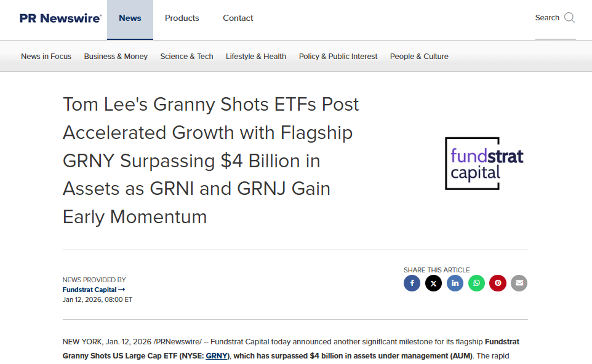Image resolution: width=592 pixels, height=364 pixels.
Task: Open Policy & Public Interest section
Action: point(338,57)
